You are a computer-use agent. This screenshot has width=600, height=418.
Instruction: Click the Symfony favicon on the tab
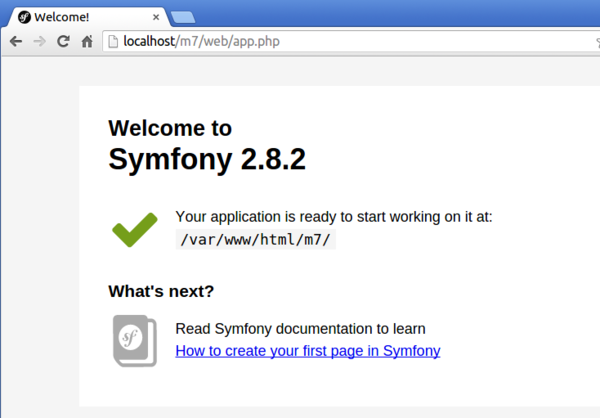point(23,17)
